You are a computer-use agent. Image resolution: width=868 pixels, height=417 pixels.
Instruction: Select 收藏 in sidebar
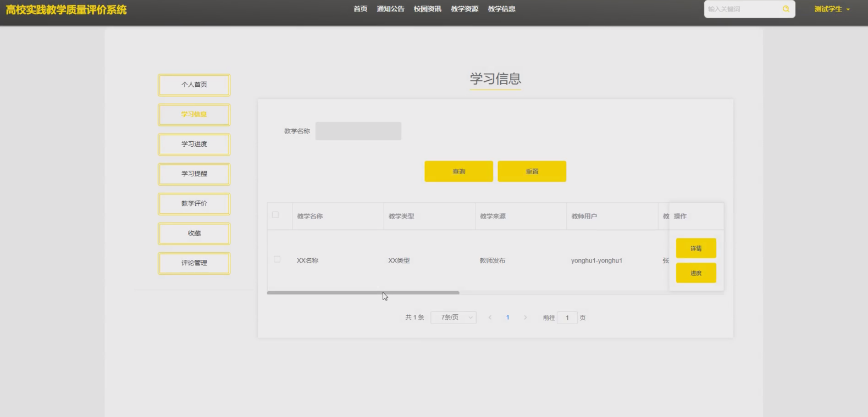[194, 233]
